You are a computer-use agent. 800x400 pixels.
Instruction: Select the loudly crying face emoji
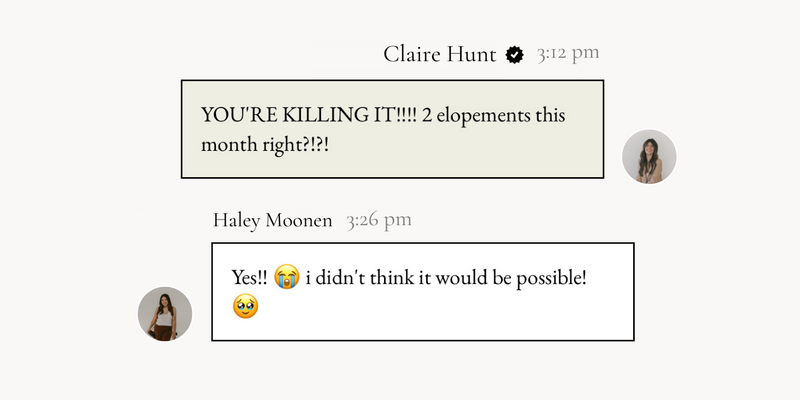[286, 277]
